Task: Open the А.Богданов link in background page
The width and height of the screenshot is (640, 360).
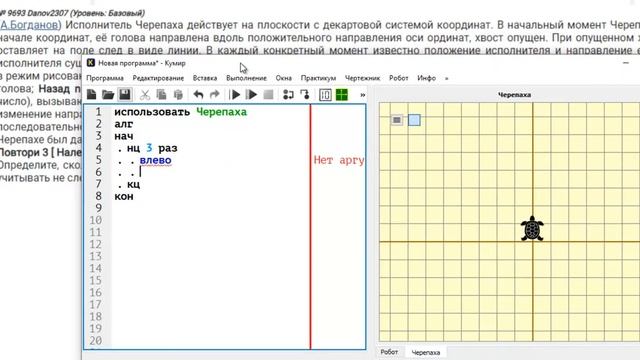Action: click(x=29, y=25)
